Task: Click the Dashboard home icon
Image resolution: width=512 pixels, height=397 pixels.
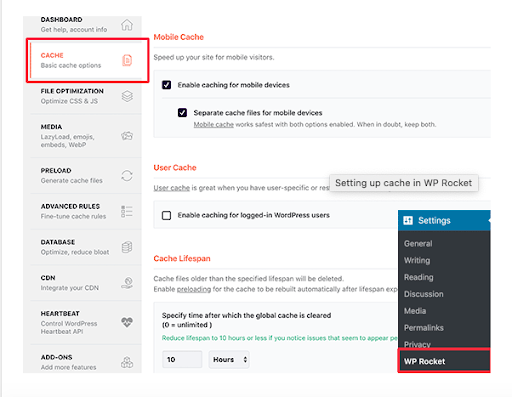Action: 127,25
